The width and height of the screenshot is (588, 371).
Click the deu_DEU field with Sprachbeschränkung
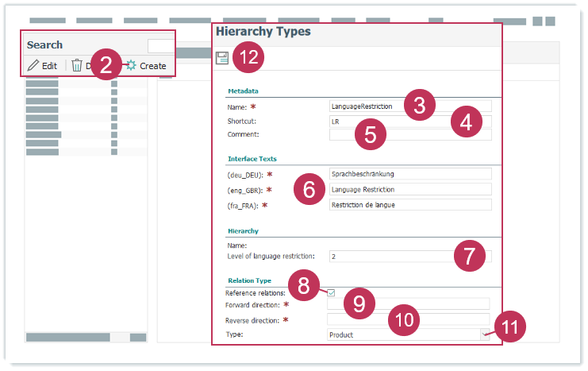pyautogui.click(x=410, y=174)
